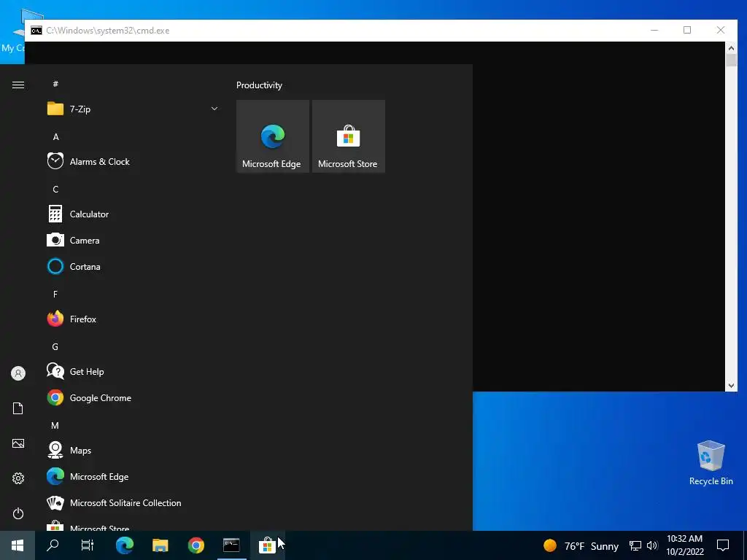Minimize the cmd.exe window
This screenshot has height=560, width=747.
click(x=654, y=30)
